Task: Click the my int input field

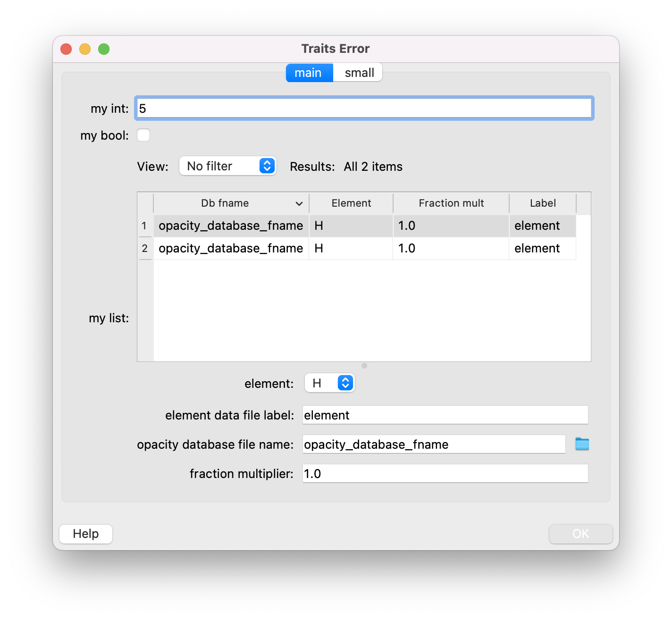Action: [363, 108]
